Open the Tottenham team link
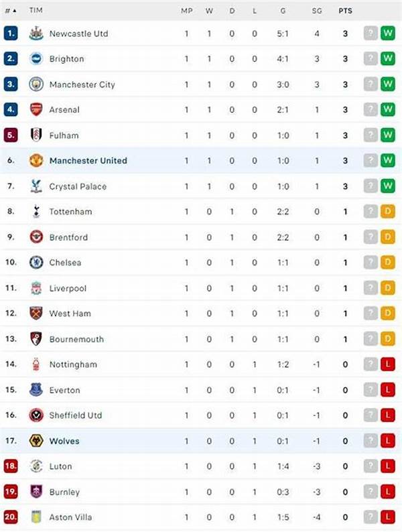 (x=70, y=212)
